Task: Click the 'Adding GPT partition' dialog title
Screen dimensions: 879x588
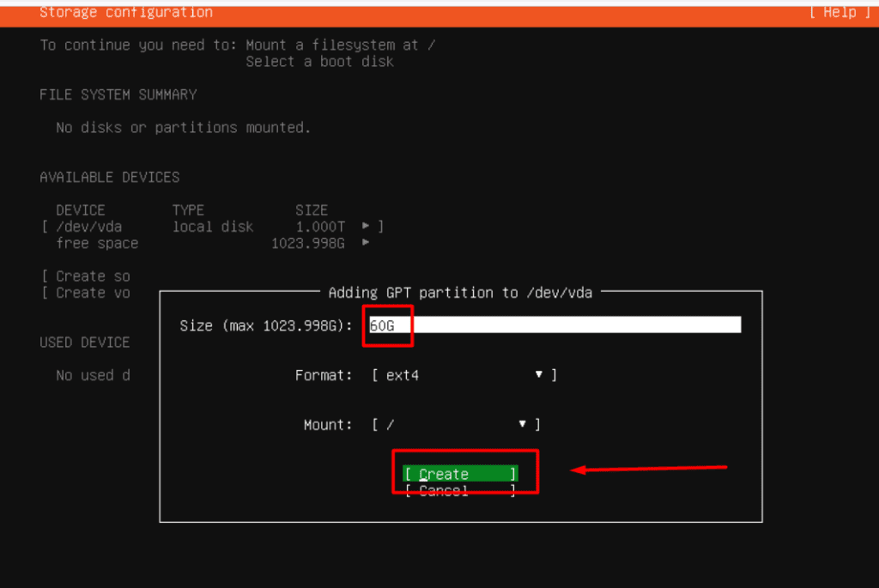Action: (460, 293)
